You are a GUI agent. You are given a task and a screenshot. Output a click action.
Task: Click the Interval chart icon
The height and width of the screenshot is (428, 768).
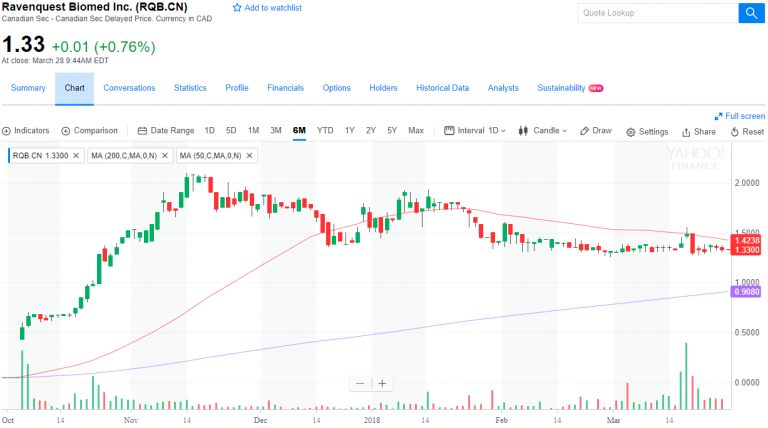449,131
